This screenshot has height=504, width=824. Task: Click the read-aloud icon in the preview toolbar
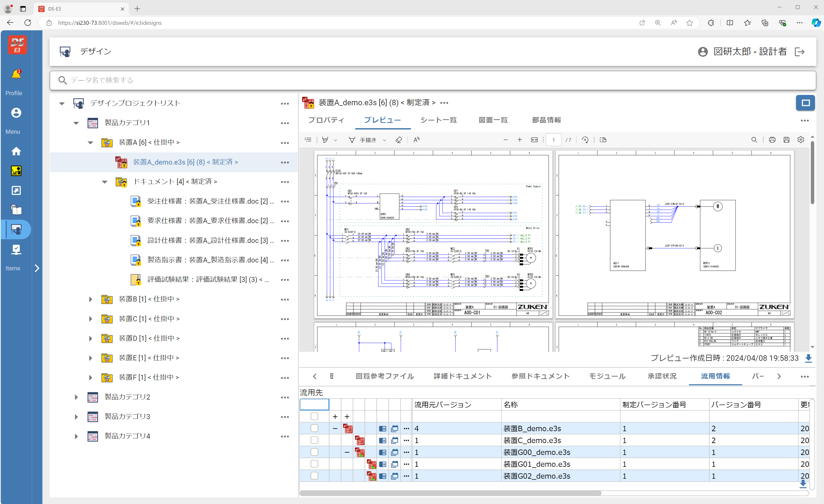tap(416, 140)
